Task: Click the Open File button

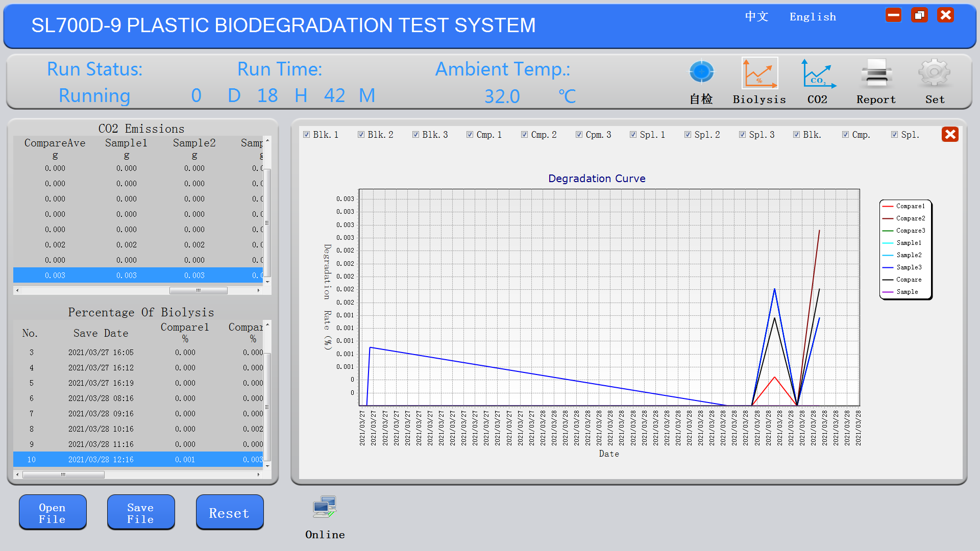Action: pyautogui.click(x=53, y=513)
